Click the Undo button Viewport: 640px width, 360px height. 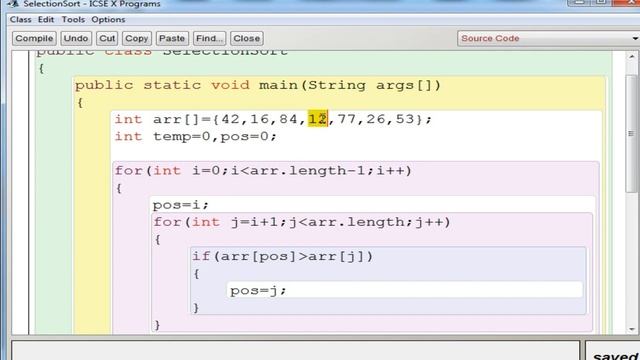tap(76, 38)
